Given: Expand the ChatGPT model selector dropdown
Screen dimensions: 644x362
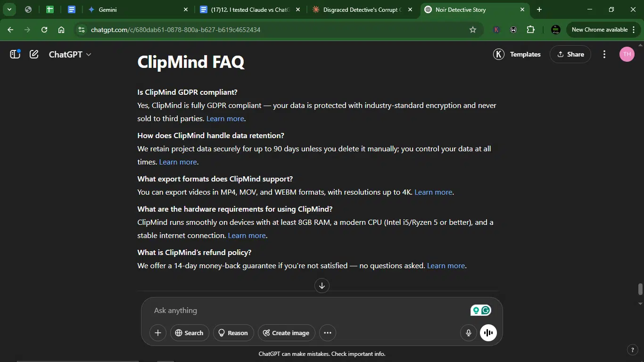Looking at the screenshot, I should [70, 54].
